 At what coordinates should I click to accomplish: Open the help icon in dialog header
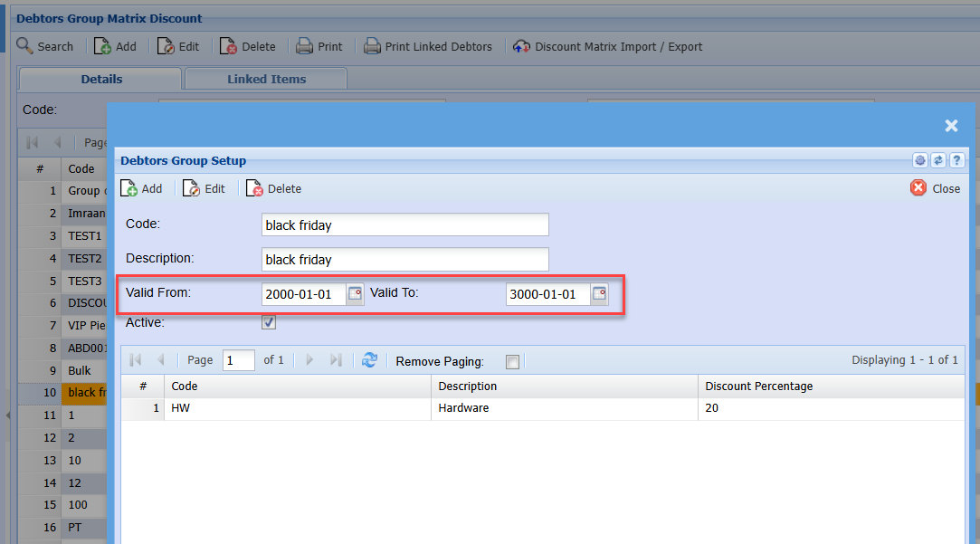(956, 160)
